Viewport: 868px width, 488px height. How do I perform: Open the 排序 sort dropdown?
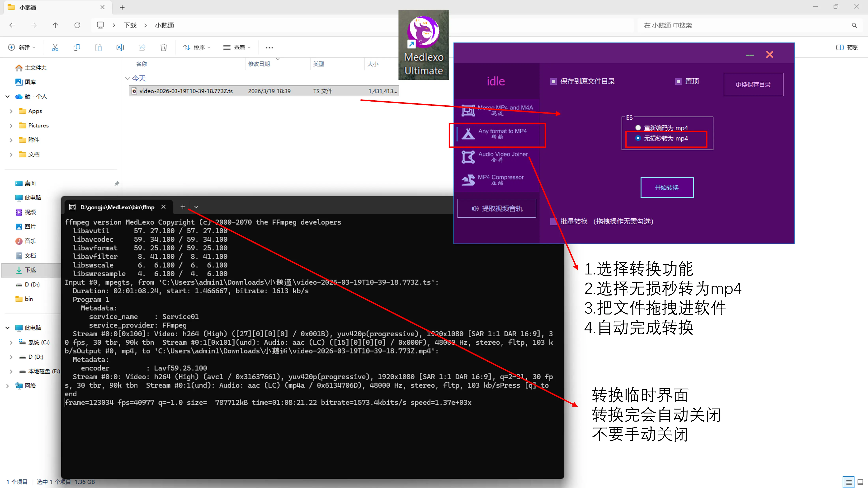[197, 48]
